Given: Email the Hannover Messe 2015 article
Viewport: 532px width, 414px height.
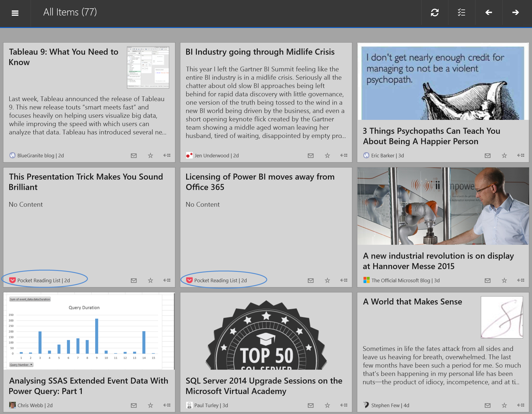Looking at the screenshot, I should 488,280.
